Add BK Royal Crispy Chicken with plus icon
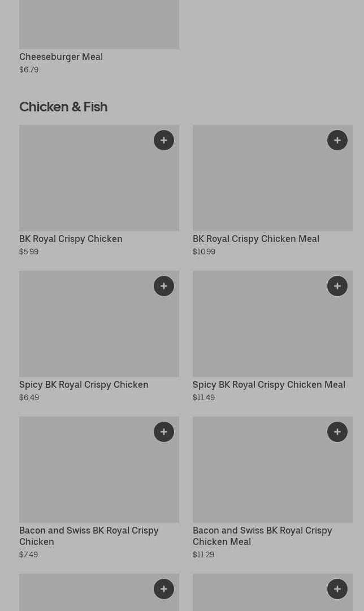The width and height of the screenshot is (364, 611). (164, 140)
